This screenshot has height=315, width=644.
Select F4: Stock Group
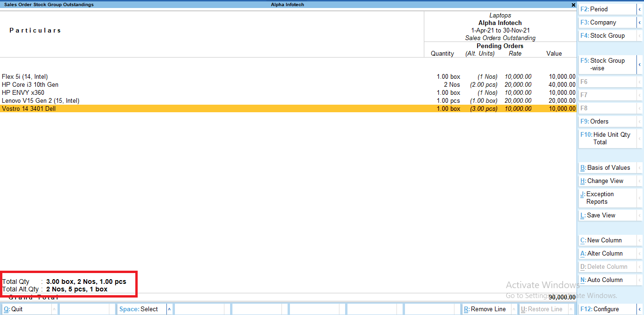point(606,35)
